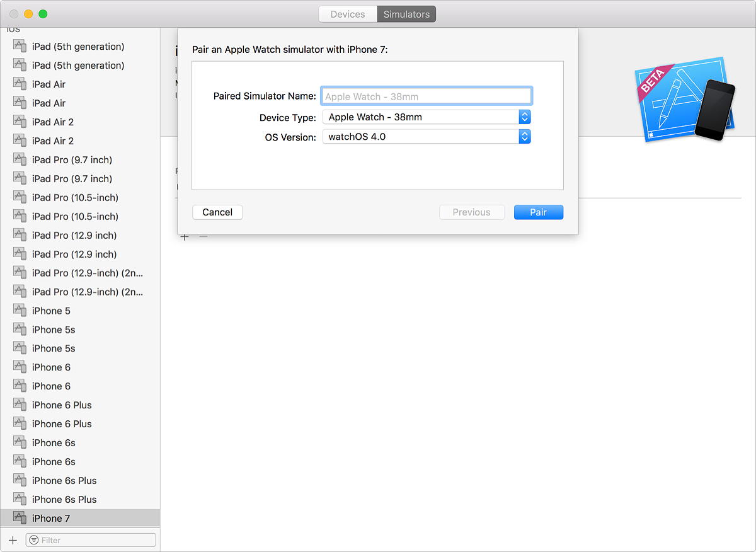Select the first iPhone 6 Plus row

[x=80, y=405]
